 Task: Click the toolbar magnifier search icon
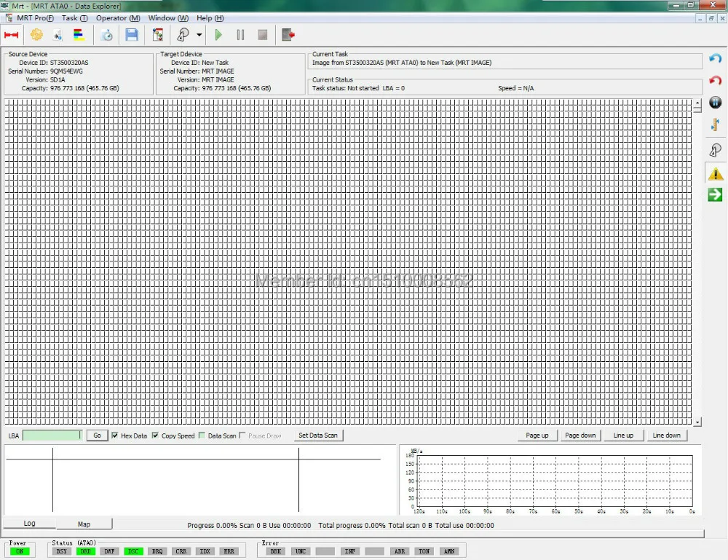[x=183, y=35]
